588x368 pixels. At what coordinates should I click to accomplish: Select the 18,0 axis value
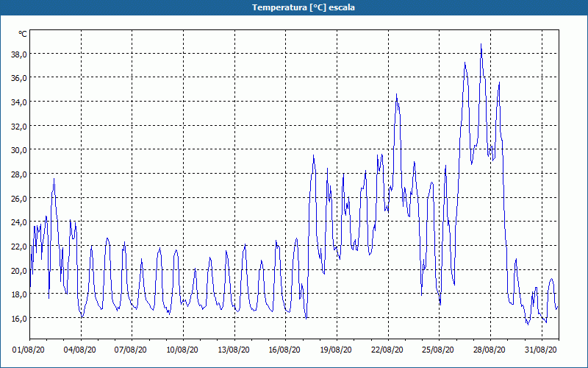click(19, 294)
